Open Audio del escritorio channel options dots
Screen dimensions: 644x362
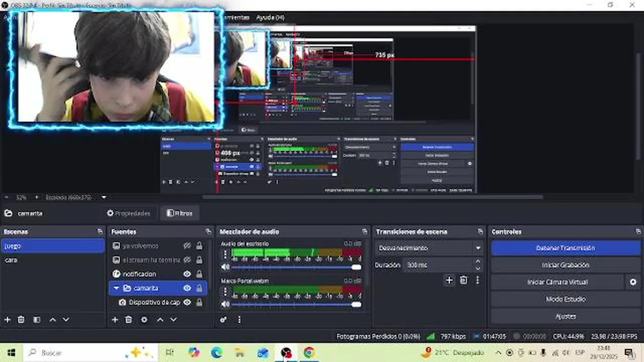[x=225, y=254]
